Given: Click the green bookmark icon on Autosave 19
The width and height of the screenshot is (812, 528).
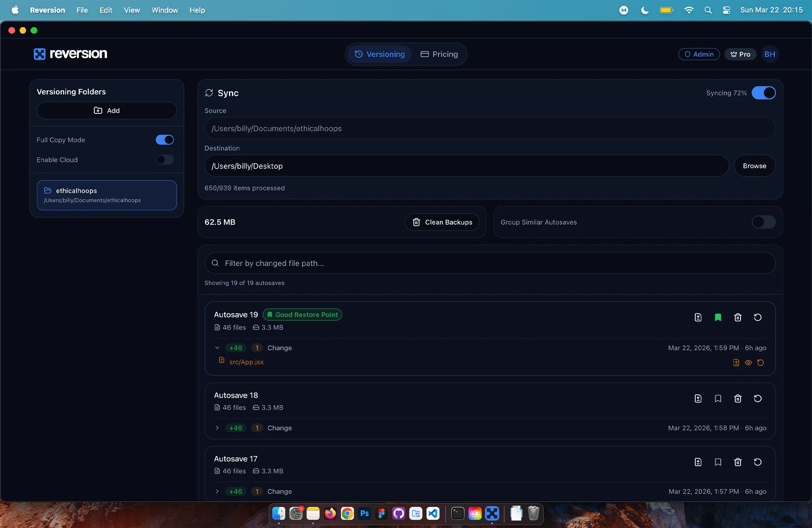Looking at the screenshot, I should coord(718,317).
